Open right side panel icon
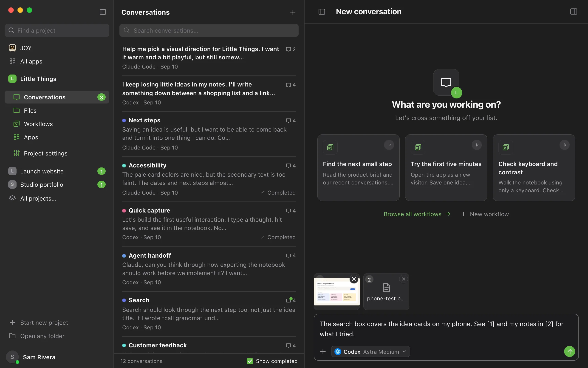This screenshot has height=368, width=588. point(574,12)
